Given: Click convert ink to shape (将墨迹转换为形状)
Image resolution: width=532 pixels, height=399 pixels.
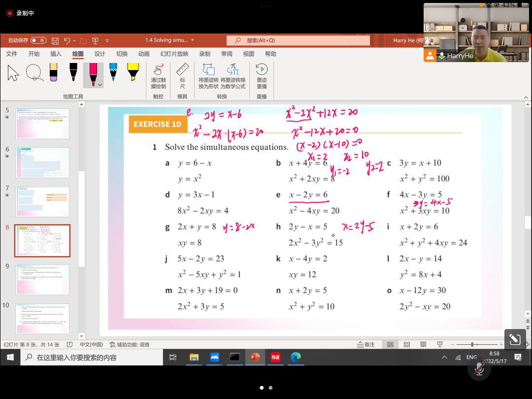Looking at the screenshot, I should 208,76.
